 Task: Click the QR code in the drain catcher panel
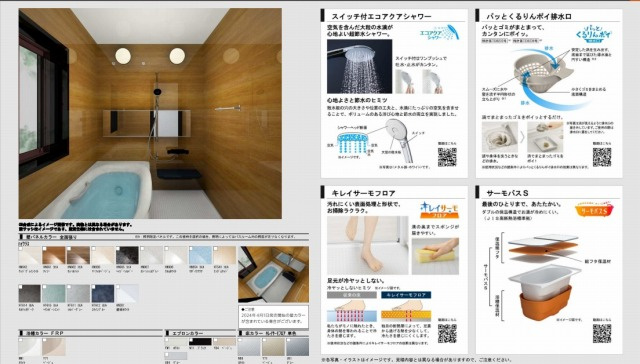(x=602, y=157)
